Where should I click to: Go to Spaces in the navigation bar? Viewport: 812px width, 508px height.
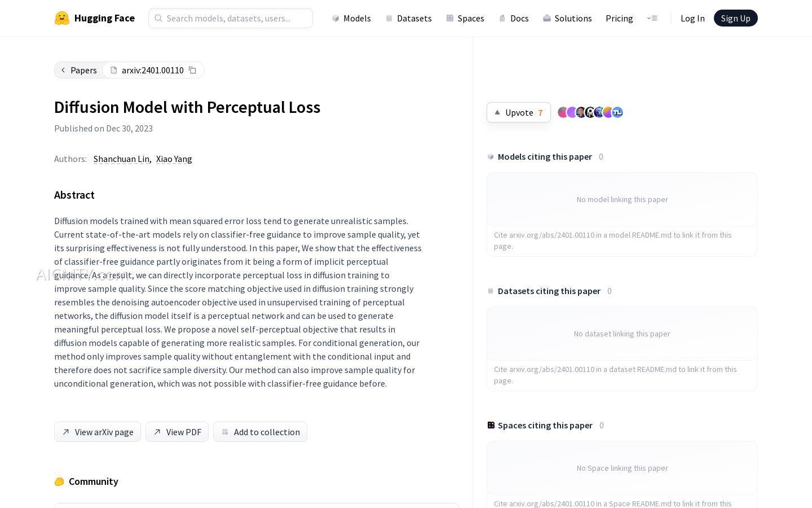465,18
